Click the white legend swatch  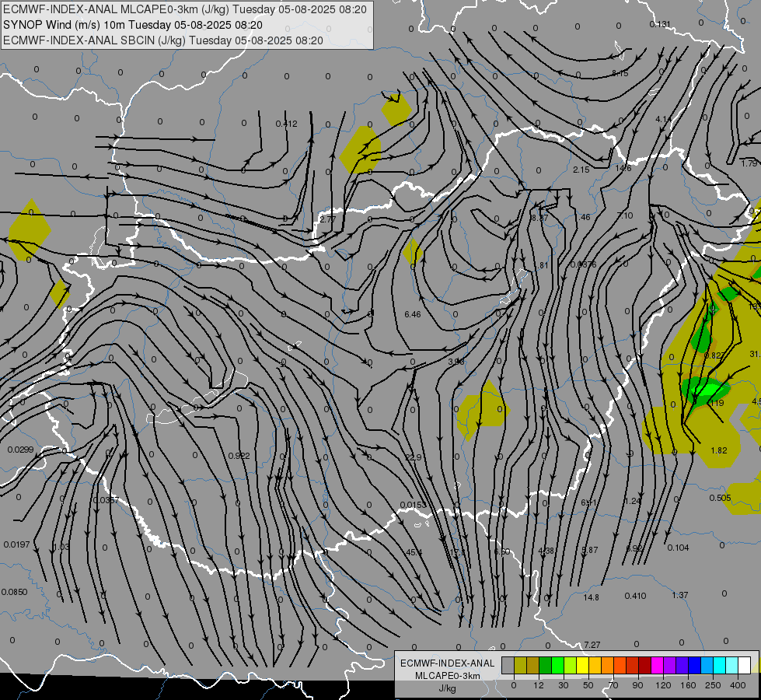pyautogui.click(x=744, y=666)
